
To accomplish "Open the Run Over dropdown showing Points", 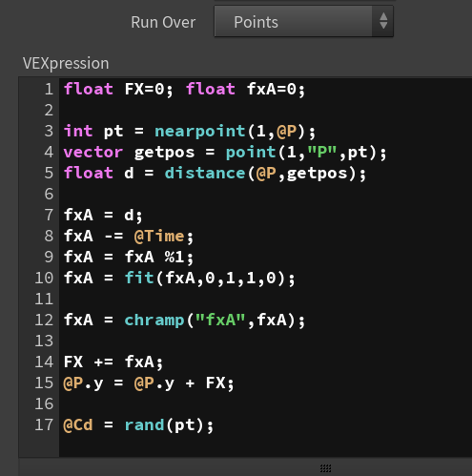I will pyautogui.click(x=303, y=22).
